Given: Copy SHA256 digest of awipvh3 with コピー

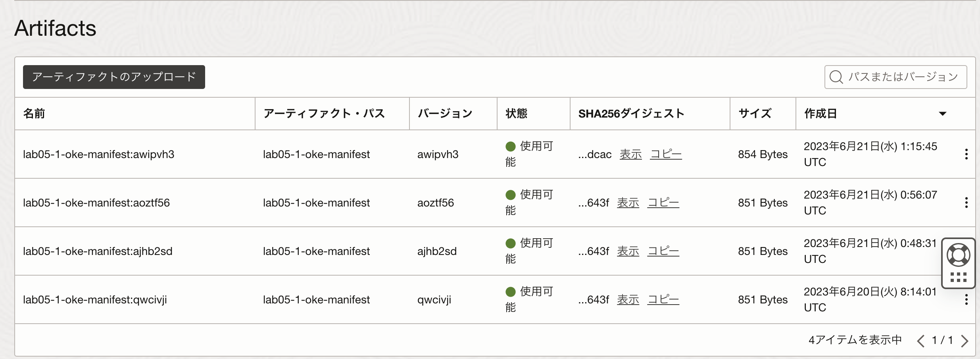Looking at the screenshot, I should point(666,154).
